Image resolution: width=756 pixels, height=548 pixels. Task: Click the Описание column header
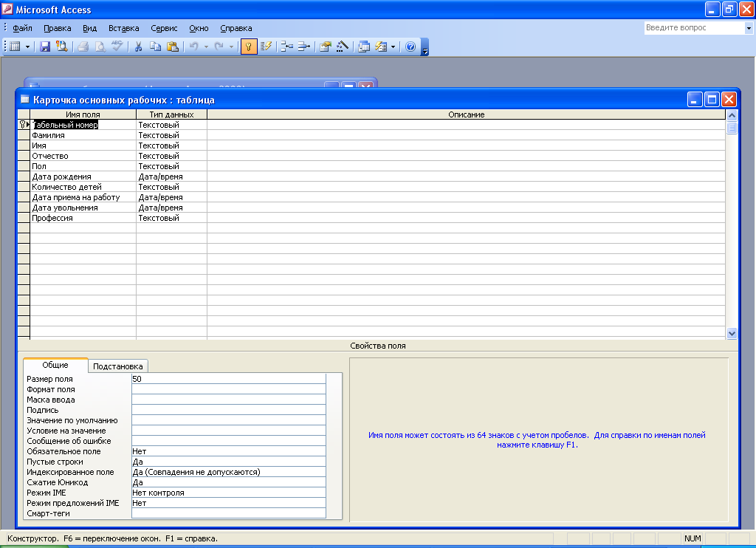[467, 114]
